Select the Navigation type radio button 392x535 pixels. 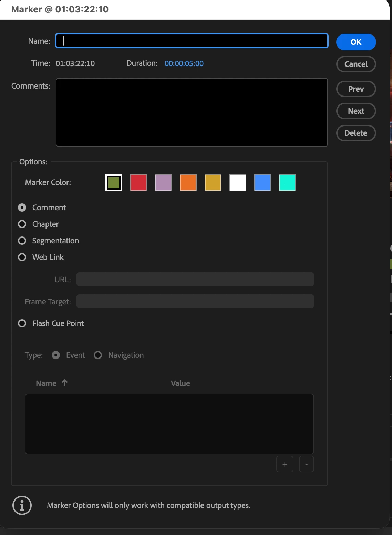coord(98,355)
